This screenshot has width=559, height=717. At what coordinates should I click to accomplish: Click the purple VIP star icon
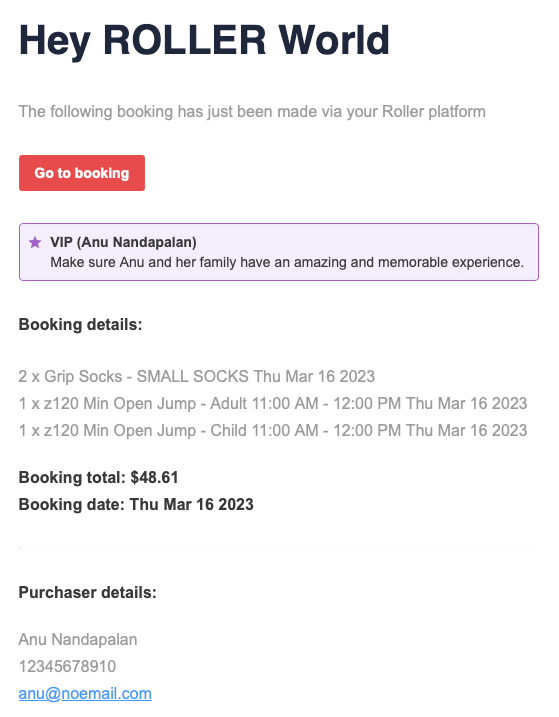[x=35, y=242]
